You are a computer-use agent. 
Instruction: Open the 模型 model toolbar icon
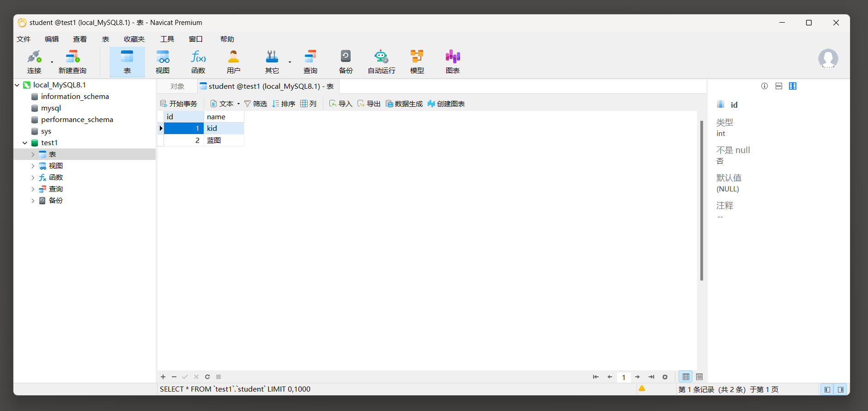tap(417, 62)
